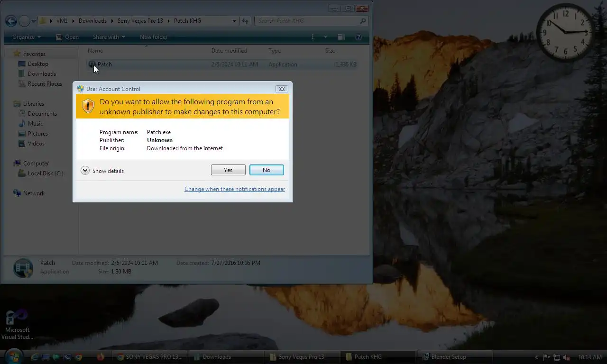Open Videos library
Screen dimensions: 607x364
tap(36, 144)
